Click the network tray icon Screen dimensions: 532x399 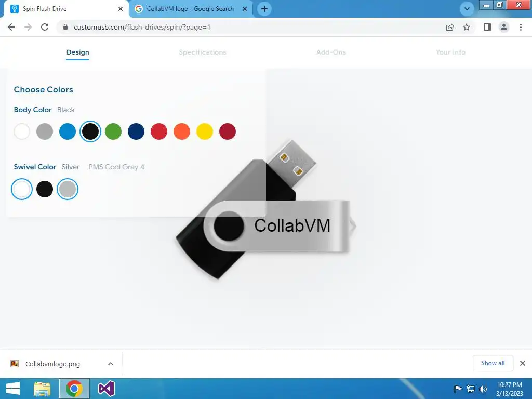coord(471,389)
